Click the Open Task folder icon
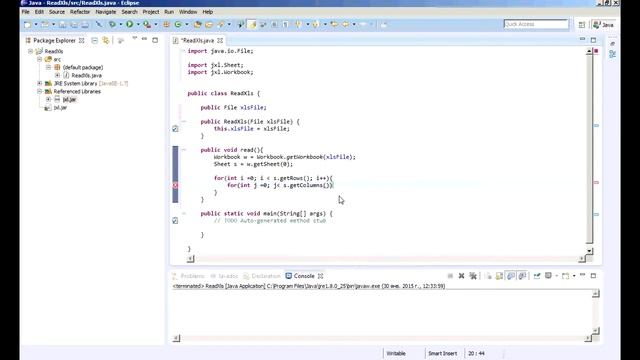The image size is (640, 360). (x=209, y=24)
